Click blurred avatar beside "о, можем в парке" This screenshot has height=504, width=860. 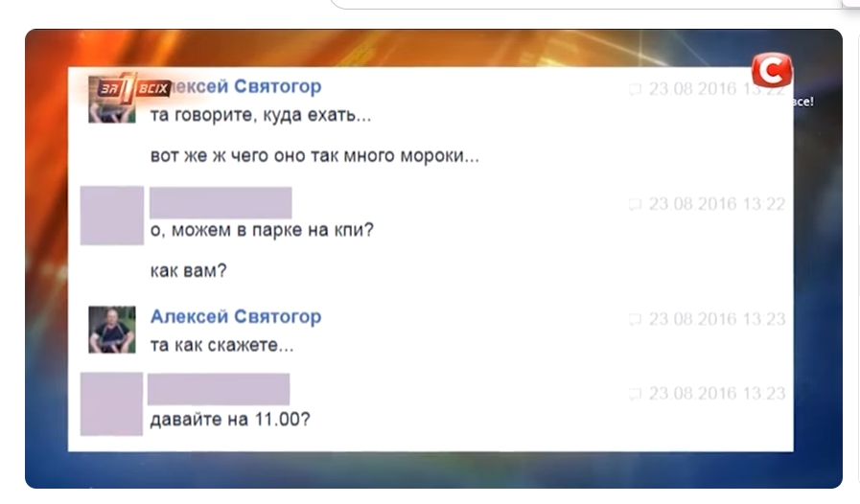click(x=112, y=215)
